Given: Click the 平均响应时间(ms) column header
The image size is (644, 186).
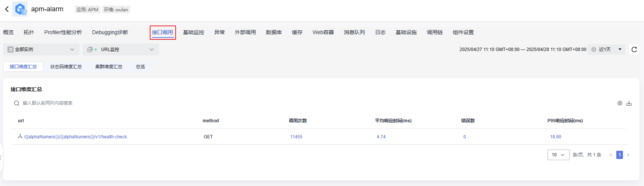Looking at the screenshot, I should tap(393, 121).
